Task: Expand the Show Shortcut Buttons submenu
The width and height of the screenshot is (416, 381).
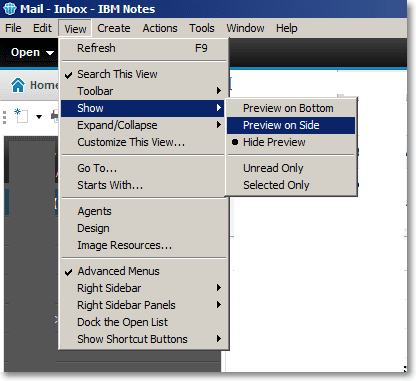Action: 144,339
